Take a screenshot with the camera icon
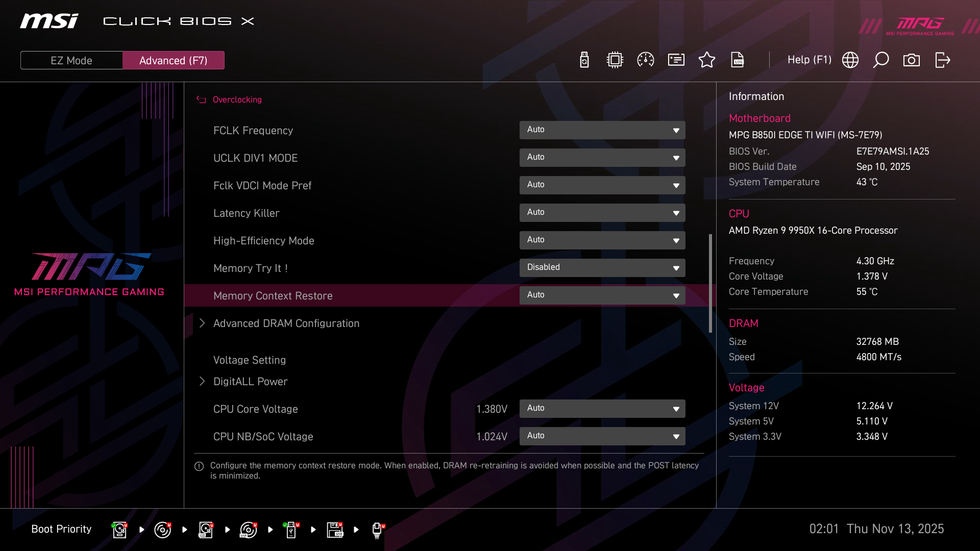This screenshot has width=980, height=551. point(912,60)
